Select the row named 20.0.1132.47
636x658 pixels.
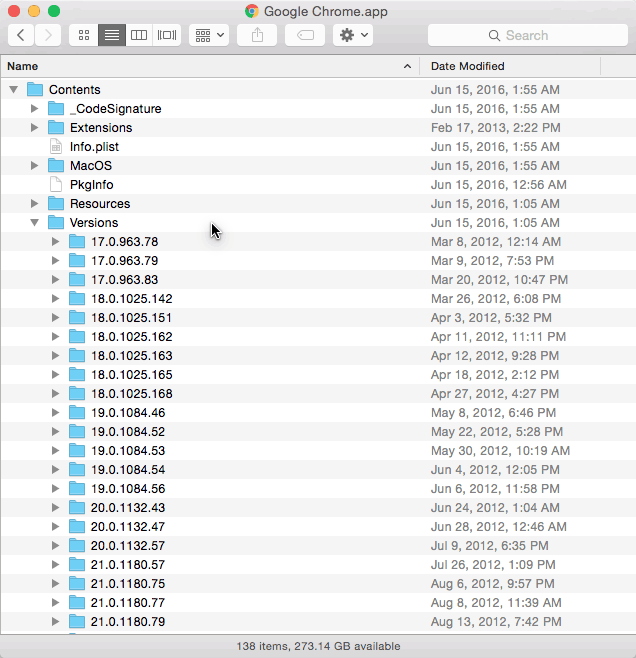(x=318, y=527)
